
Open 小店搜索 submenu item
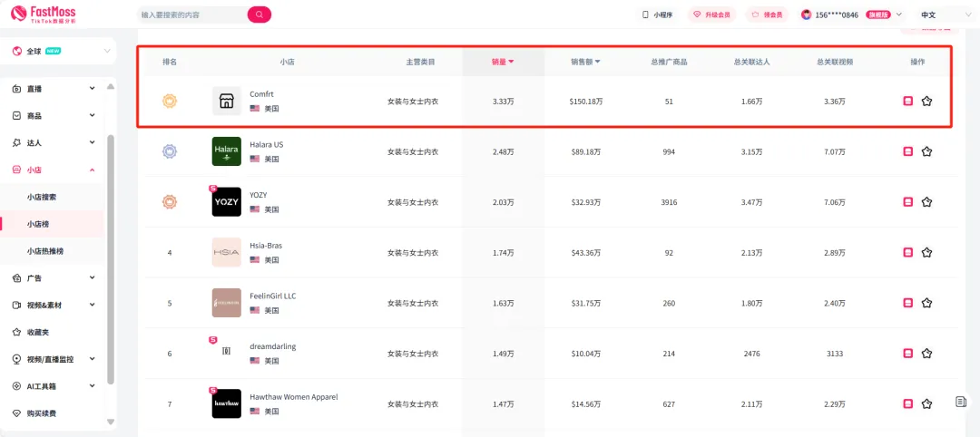42,197
